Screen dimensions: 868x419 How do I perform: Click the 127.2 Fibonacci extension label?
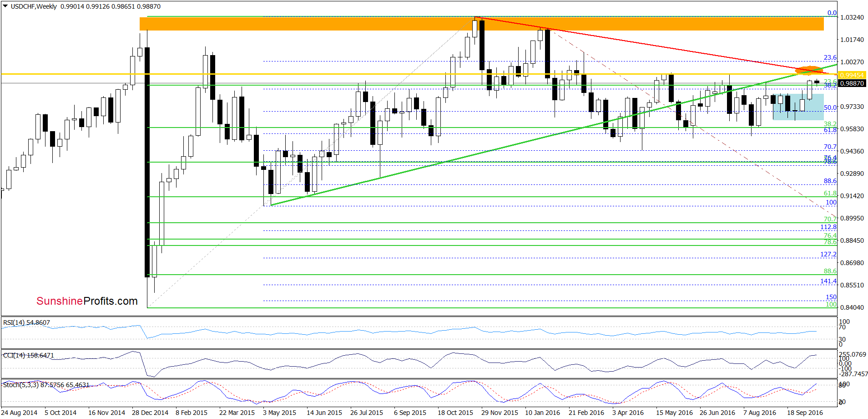click(x=828, y=254)
